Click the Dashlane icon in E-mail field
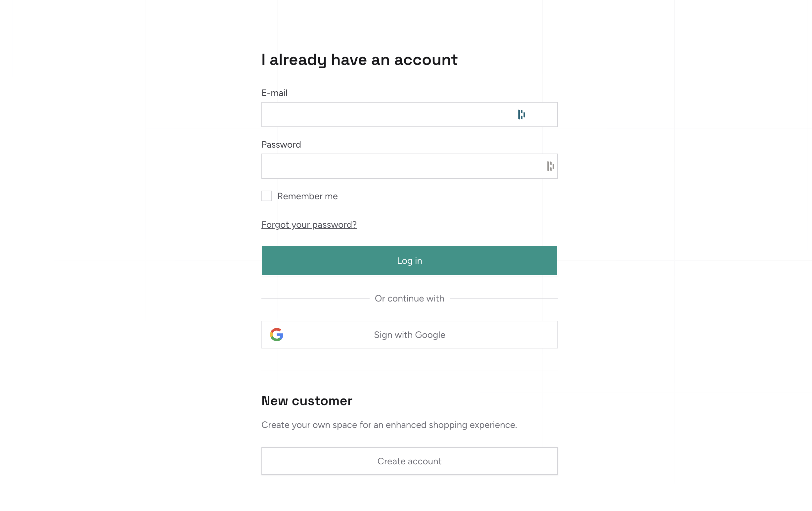The image size is (812, 511). 521,115
